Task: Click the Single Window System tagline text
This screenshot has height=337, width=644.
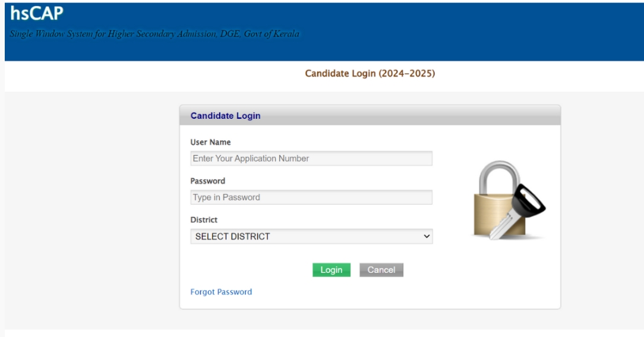Action: click(x=154, y=34)
